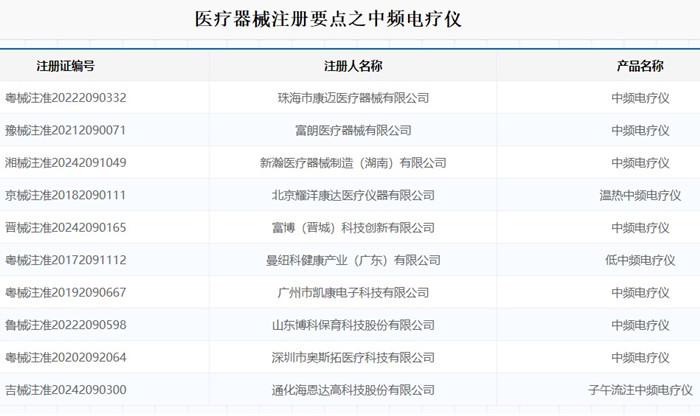The image size is (700, 416).
Task: Click the 低中频电疗仪 product cell
Action: tap(640, 260)
